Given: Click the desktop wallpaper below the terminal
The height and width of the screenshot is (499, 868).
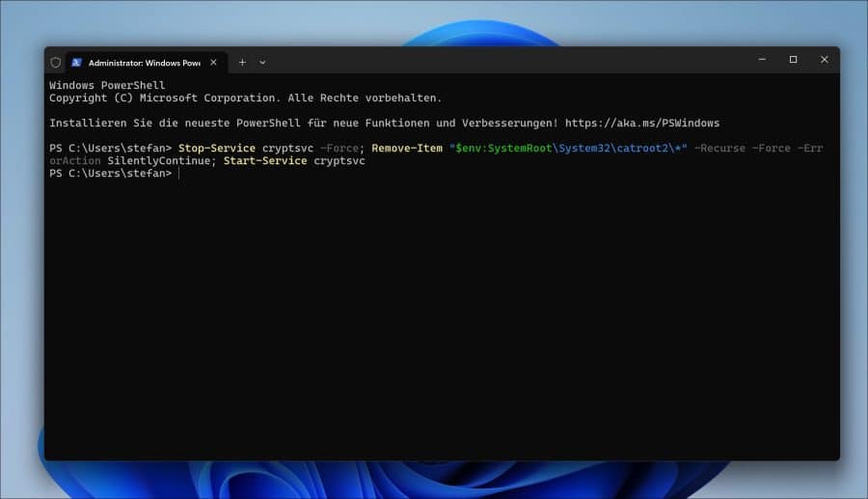Looking at the screenshot, I should (434, 481).
